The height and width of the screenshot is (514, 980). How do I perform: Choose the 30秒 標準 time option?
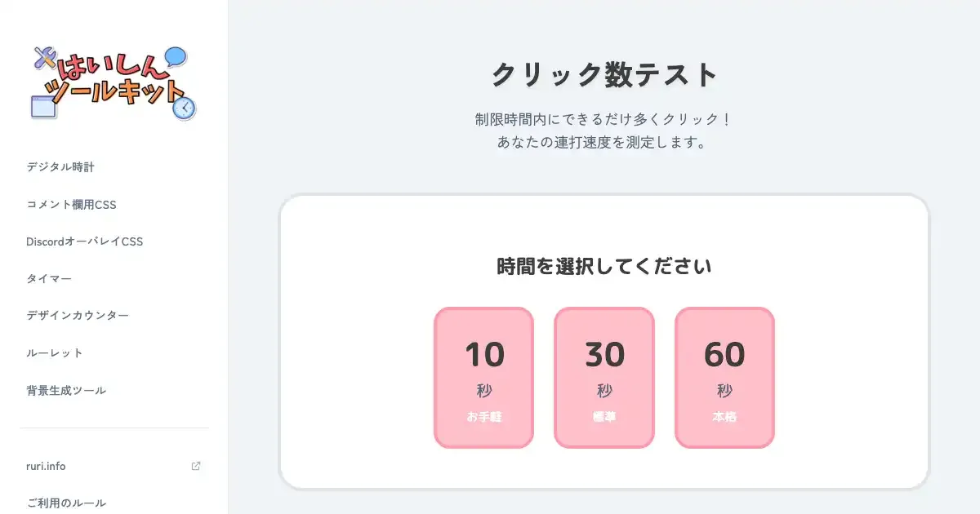coord(604,378)
